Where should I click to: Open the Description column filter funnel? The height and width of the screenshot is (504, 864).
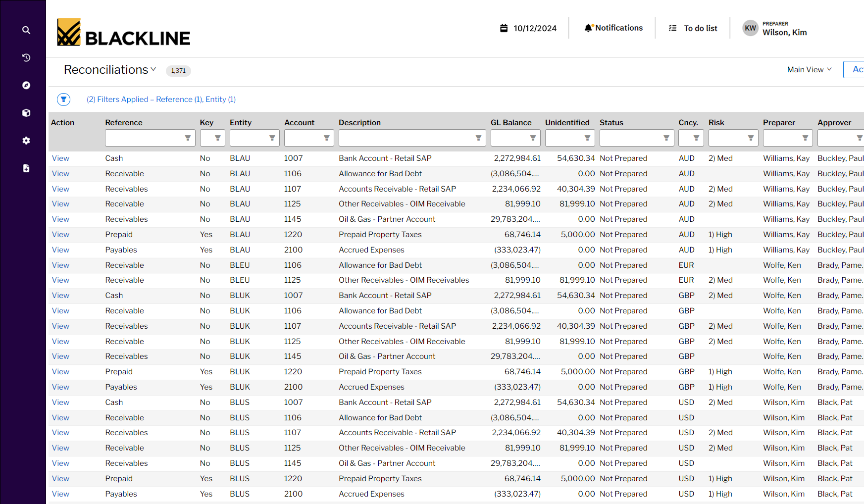[x=478, y=138]
